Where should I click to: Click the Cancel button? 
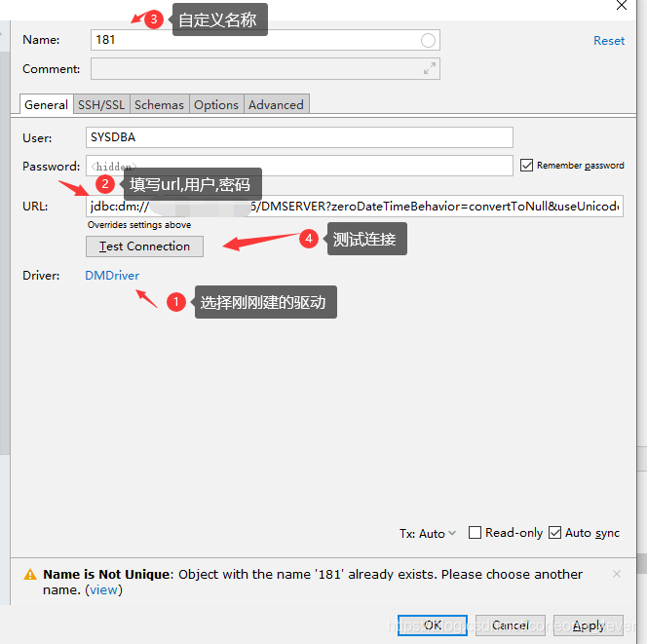pyautogui.click(x=511, y=625)
